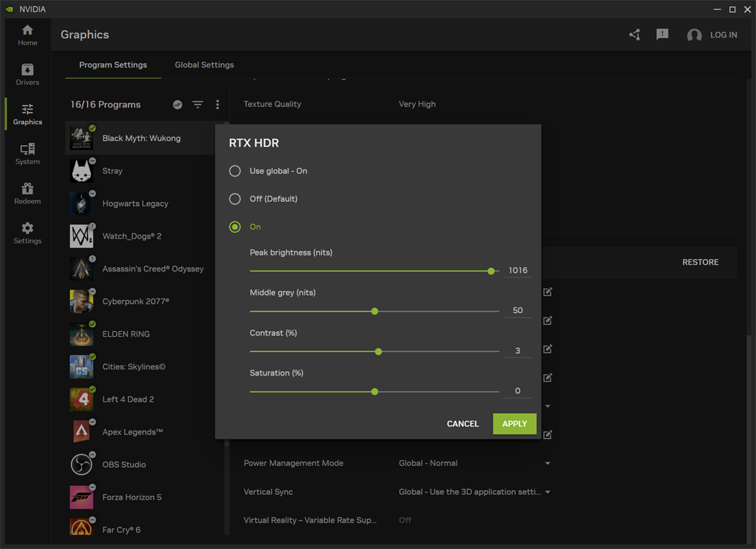756x549 pixels.
Task: Open the Redeem gift icon
Action: pos(27,193)
